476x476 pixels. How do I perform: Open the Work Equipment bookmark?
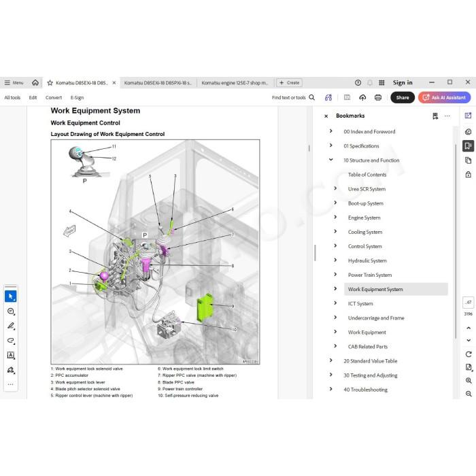coord(367,332)
